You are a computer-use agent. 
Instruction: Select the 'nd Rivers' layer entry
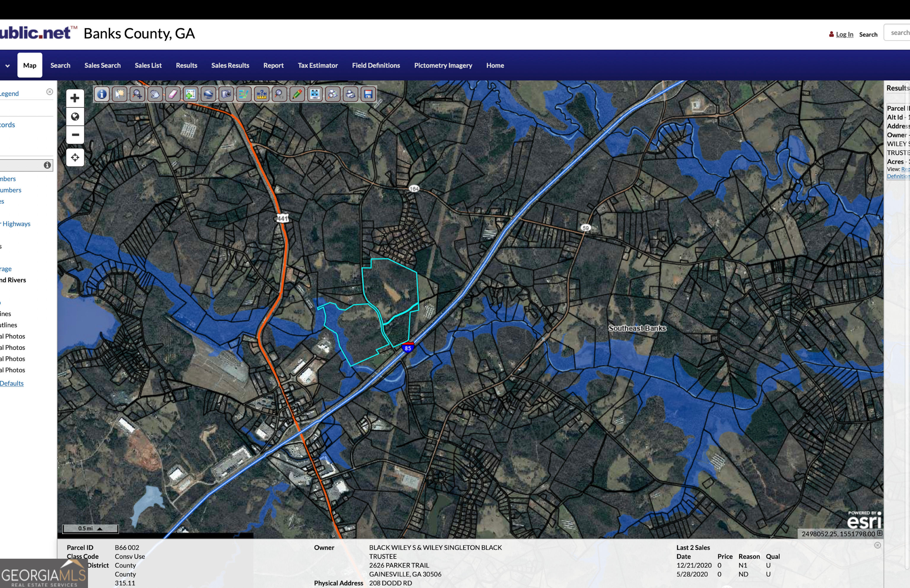point(13,280)
